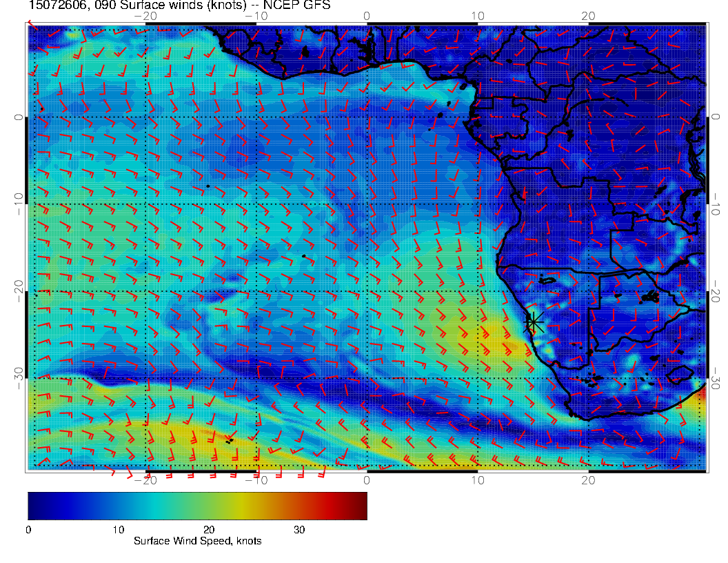The height and width of the screenshot is (563, 728).
Task: Click the wind speed color bar
Action: point(197,506)
